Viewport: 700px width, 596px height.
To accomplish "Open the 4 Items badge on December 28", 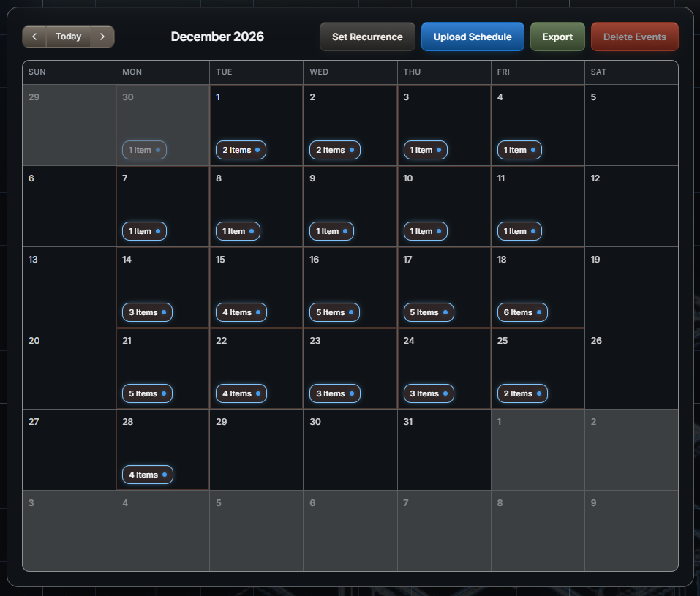I will tap(148, 475).
